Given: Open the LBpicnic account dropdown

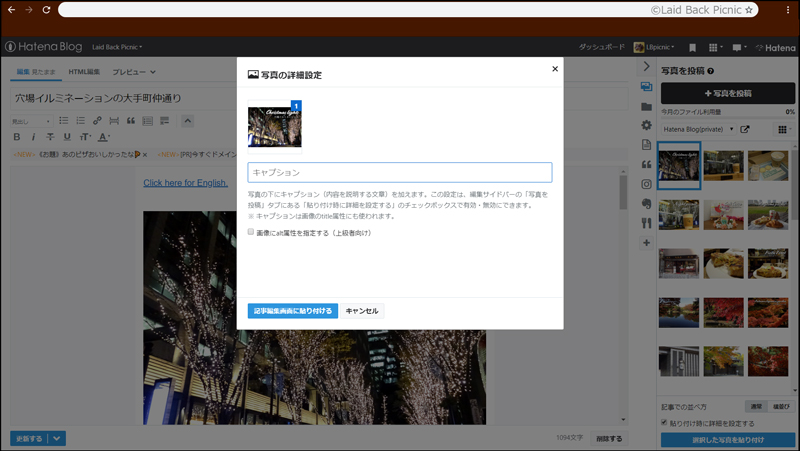Looking at the screenshot, I should click(654, 47).
